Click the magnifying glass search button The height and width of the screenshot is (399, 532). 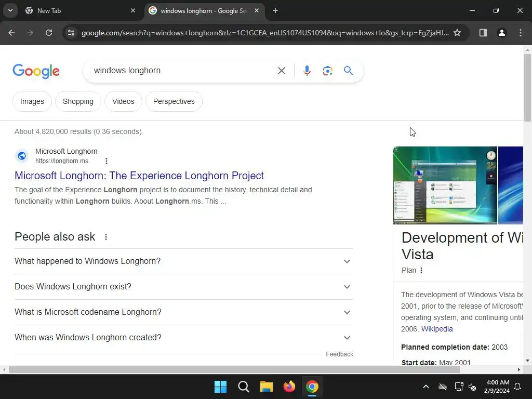coord(348,71)
